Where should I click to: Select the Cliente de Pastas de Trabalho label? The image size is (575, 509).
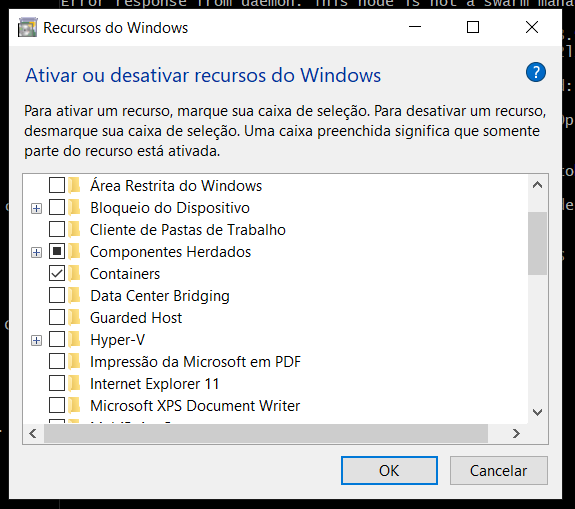188,230
